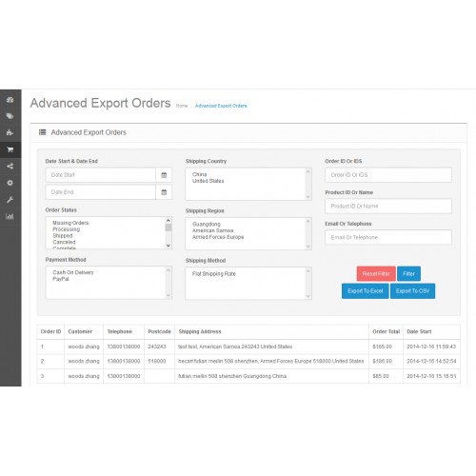Image resolution: width=476 pixels, height=476 pixels.
Task: Select China in Shipping Country list
Action: (x=199, y=174)
